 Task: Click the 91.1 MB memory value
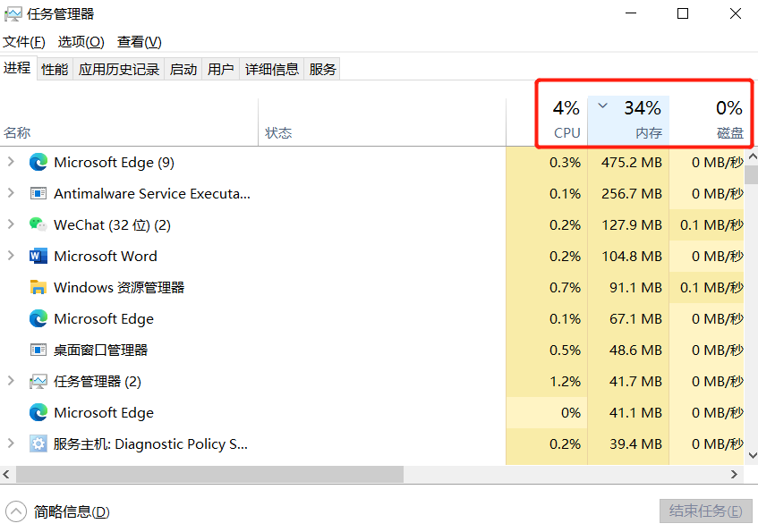[635, 288]
